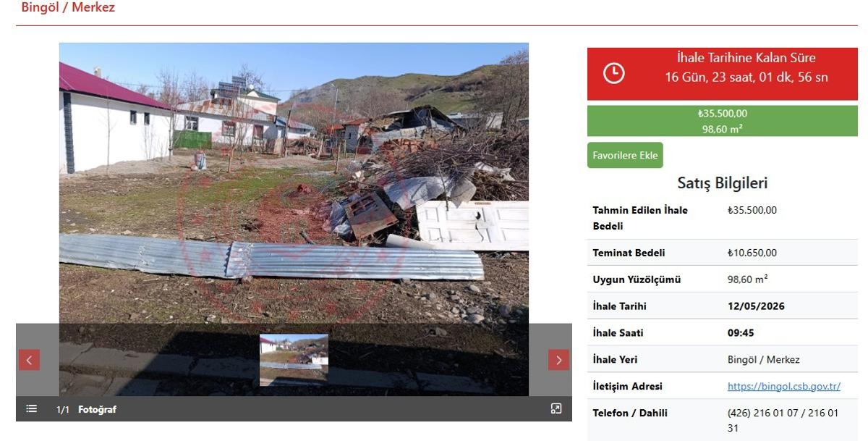Click the 1/1 photo counter
This screenshot has height=441, width=868.
coord(63,410)
